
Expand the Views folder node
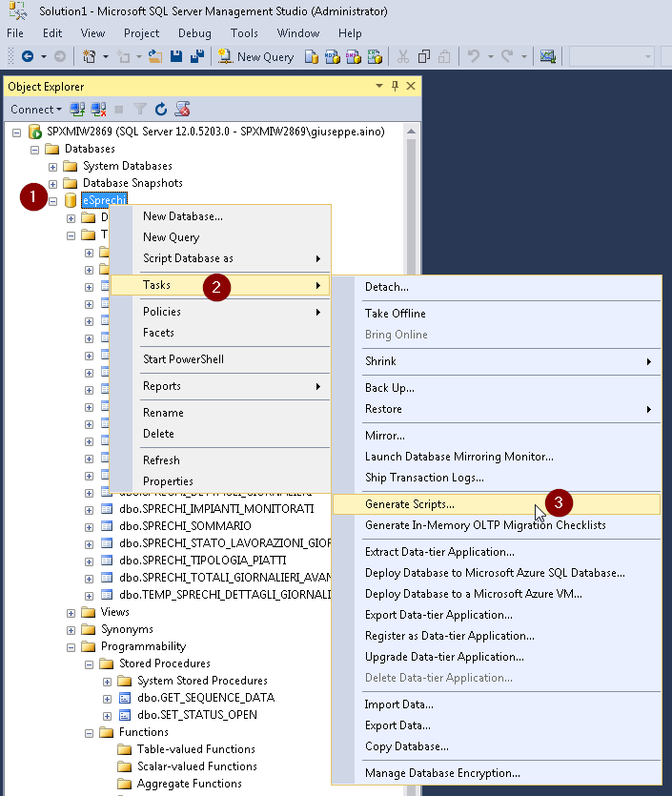point(71,612)
